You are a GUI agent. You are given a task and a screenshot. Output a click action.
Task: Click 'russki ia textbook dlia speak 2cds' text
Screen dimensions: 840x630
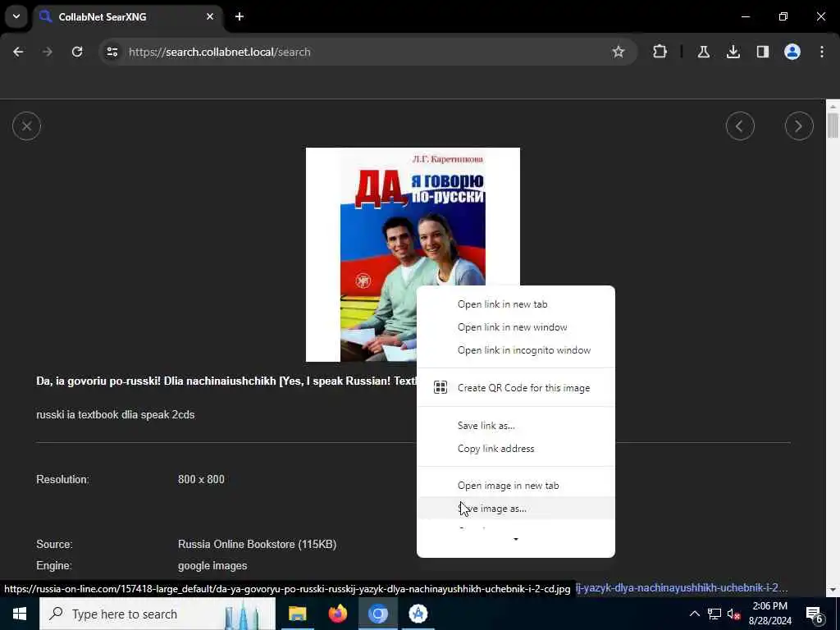[115, 415]
